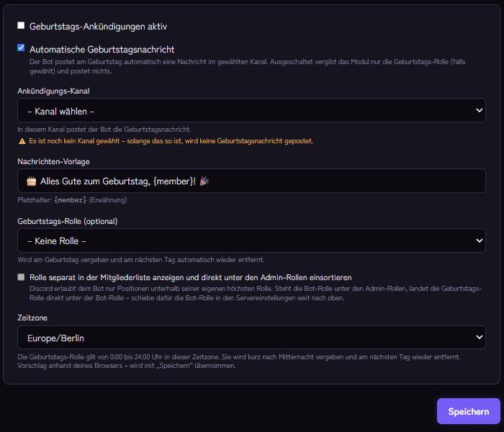Image resolution: width=504 pixels, height=432 pixels.
Task: Click the chevron arrow of Kanal wählen
Action: point(479,110)
